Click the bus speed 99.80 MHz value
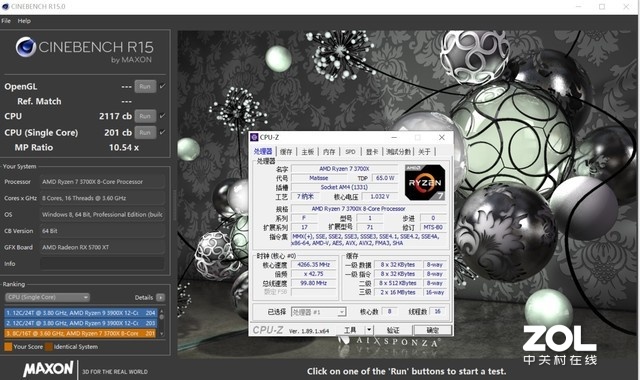The height and width of the screenshot is (380, 640). [313, 283]
